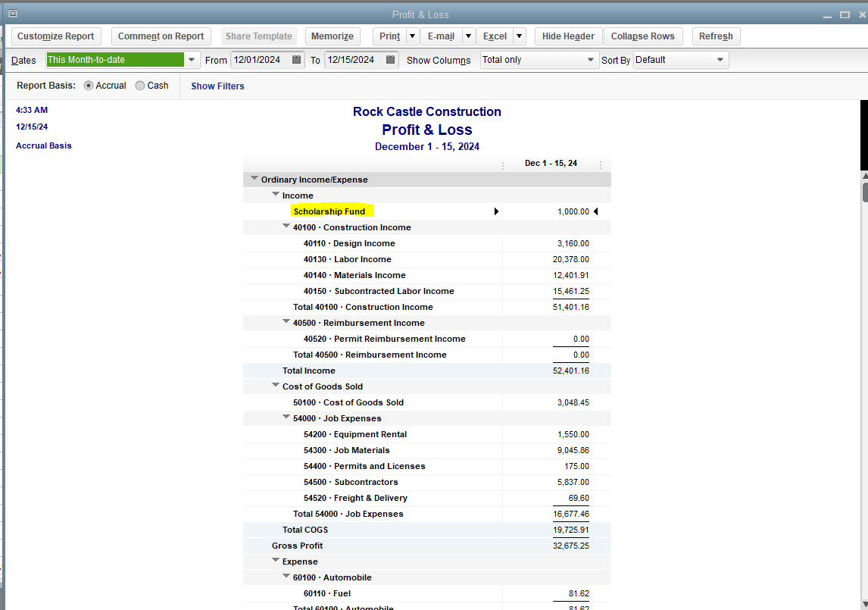
Task: Click the window menu icon in title bar
Action: tap(12, 14)
